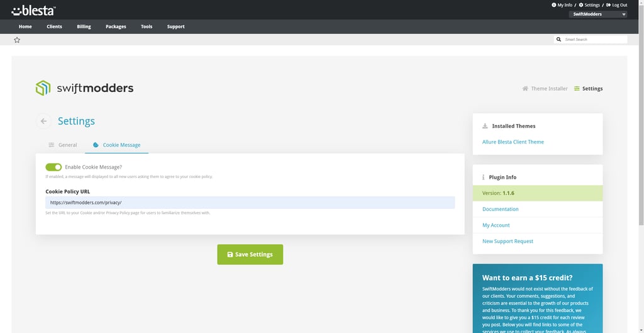Open the My Account link
644x333 pixels.
coord(496,225)
